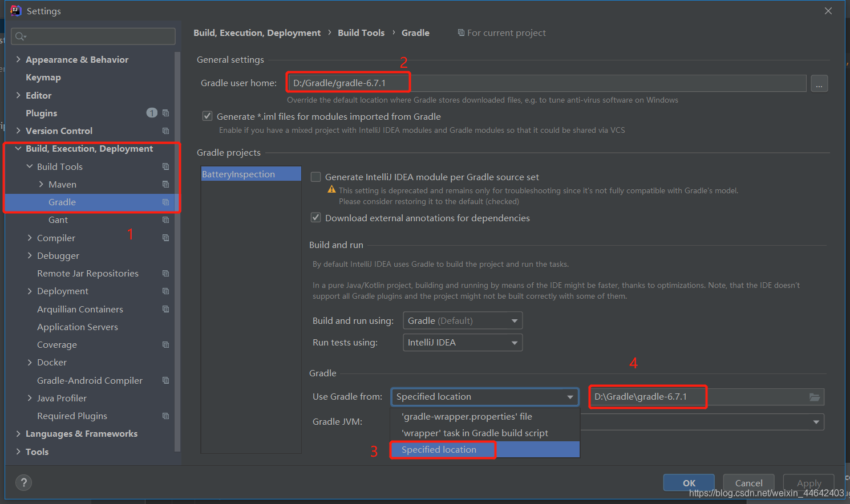Click the 'For current project' copy icon

[x=461, y=32]
